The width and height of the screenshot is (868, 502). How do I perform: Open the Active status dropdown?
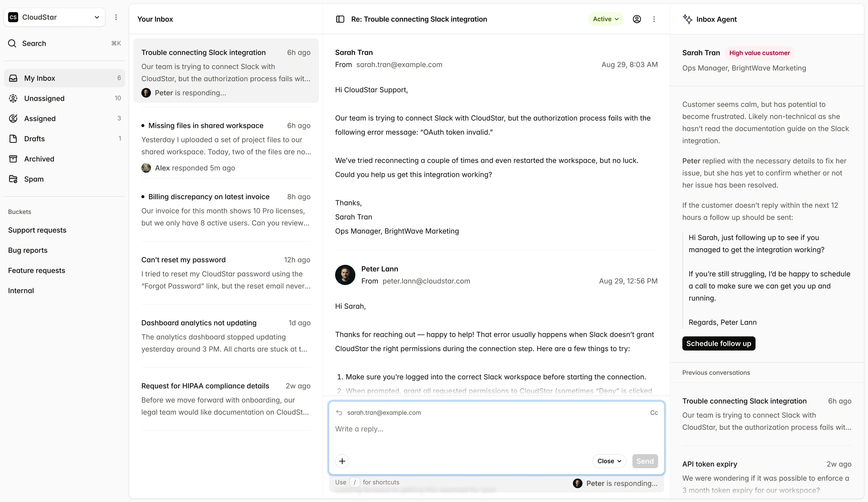pyautogui.click(x=605, y=19)
